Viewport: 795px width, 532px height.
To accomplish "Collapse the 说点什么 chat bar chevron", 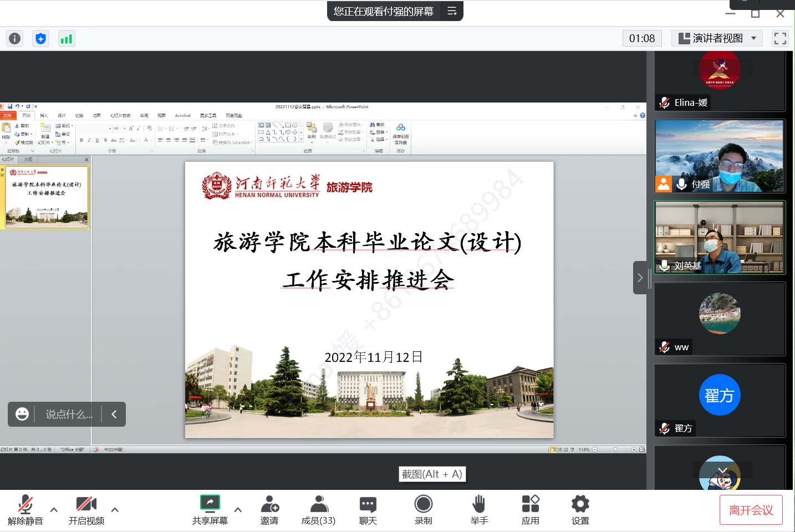I will (114, 414).
